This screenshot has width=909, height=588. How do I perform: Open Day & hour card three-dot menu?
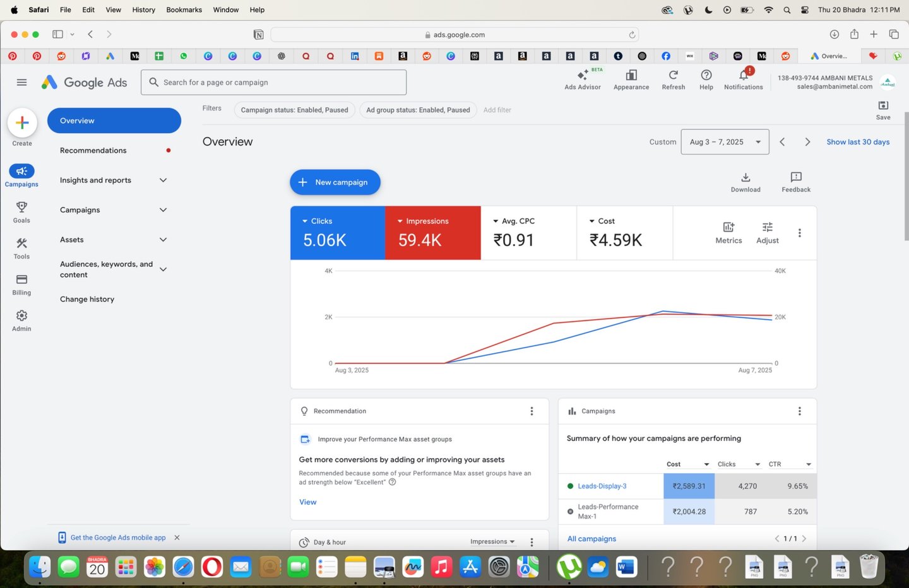(532, 542)
